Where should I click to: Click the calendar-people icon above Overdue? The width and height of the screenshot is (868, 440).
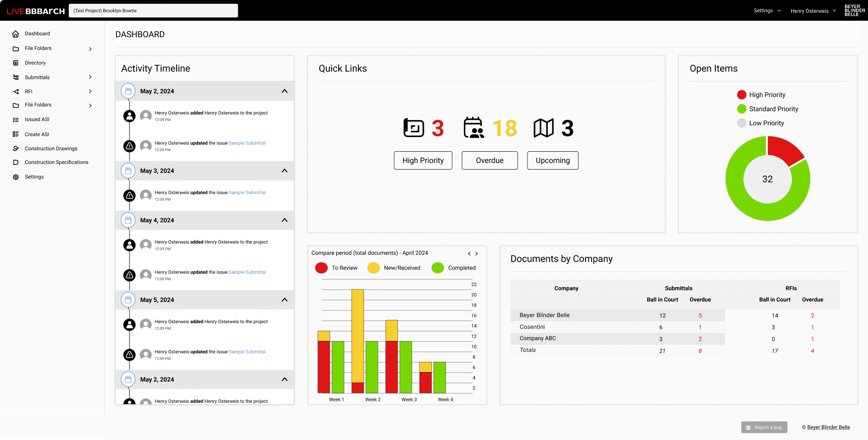tap(473, 128)
